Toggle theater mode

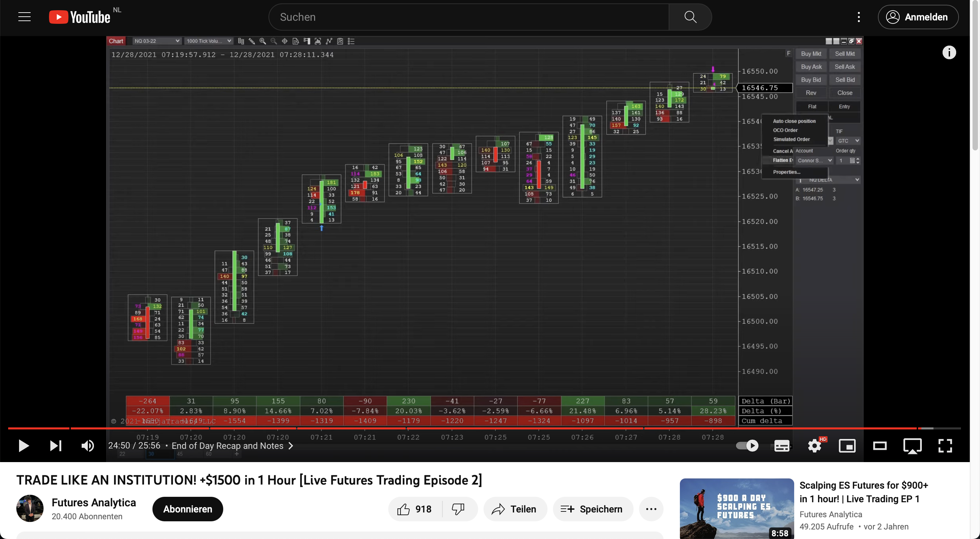pos(880,445)
